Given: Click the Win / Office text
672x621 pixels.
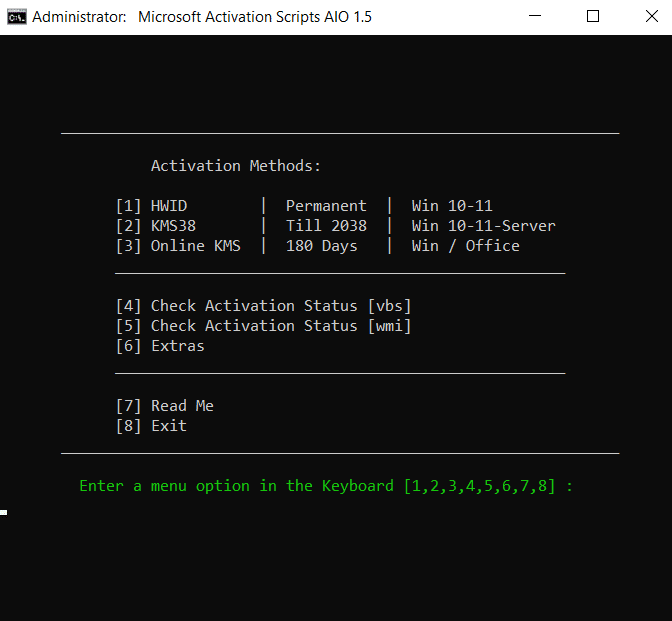Looking at the screenshot, I should (x=466, y=246).
